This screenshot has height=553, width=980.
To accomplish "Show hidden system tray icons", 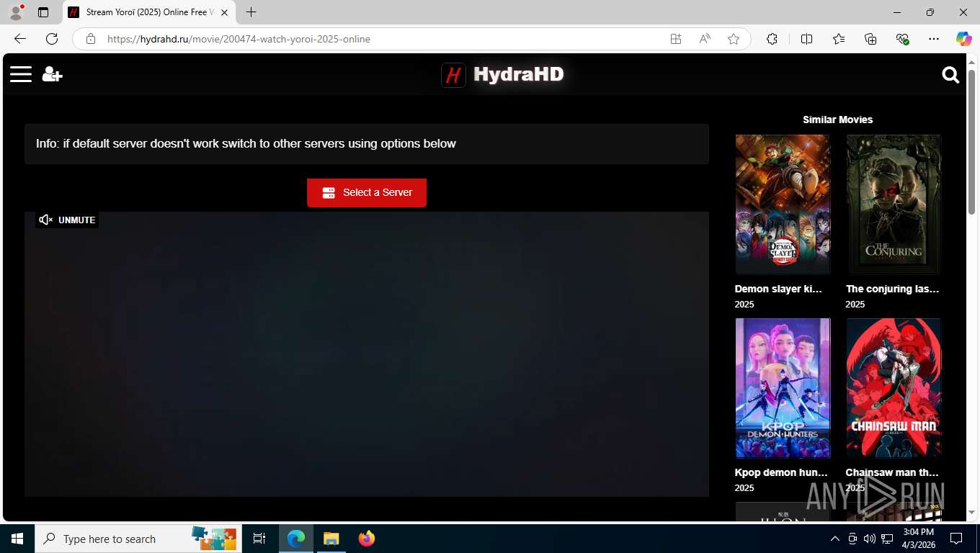I will (835, 539).
